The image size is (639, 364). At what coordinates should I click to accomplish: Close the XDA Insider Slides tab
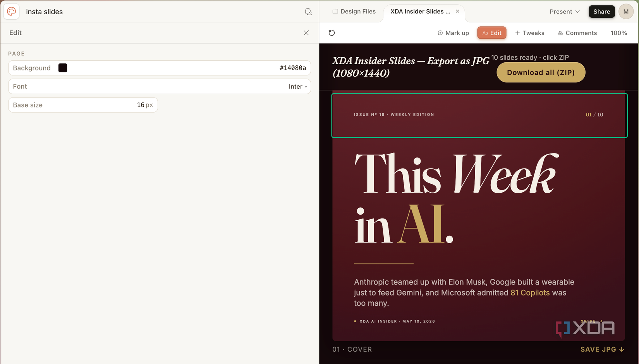(x=457, y=11)
